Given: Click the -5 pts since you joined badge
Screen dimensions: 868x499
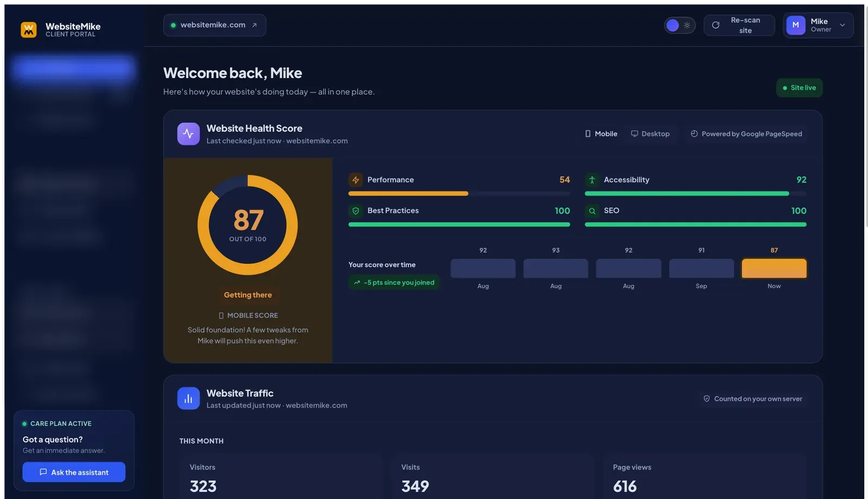Looking at the screenshot, I should click(394, 283).
